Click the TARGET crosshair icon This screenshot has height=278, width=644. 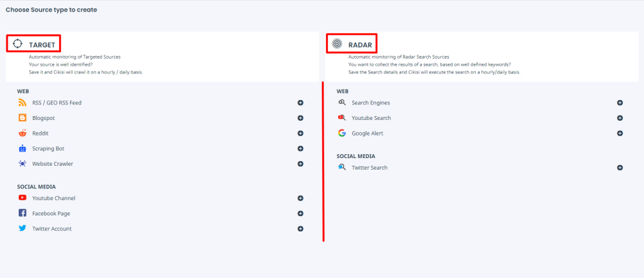17,44
